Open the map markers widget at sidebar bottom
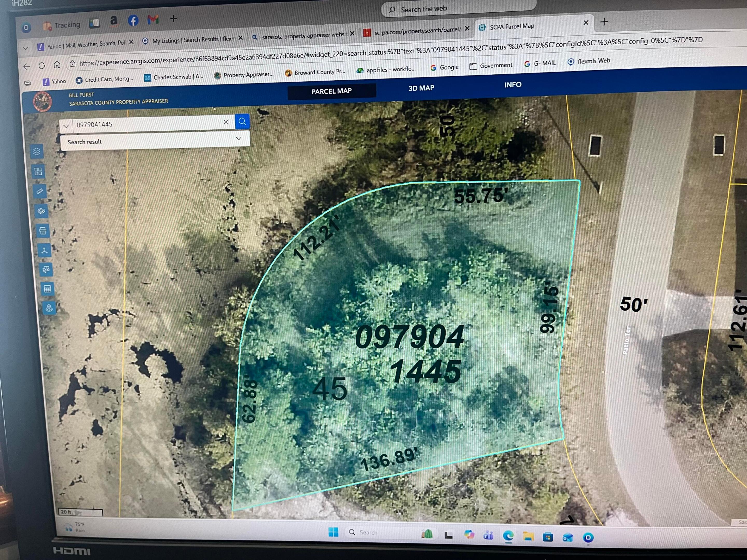The height and width of the screenshot is (560, 747). pyautogui.click(x=49, y=308)
